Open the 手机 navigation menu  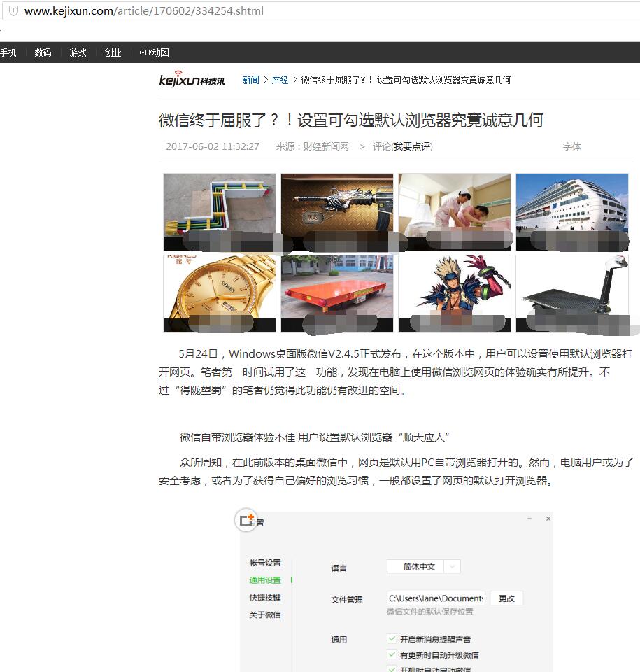coord(8,52)
